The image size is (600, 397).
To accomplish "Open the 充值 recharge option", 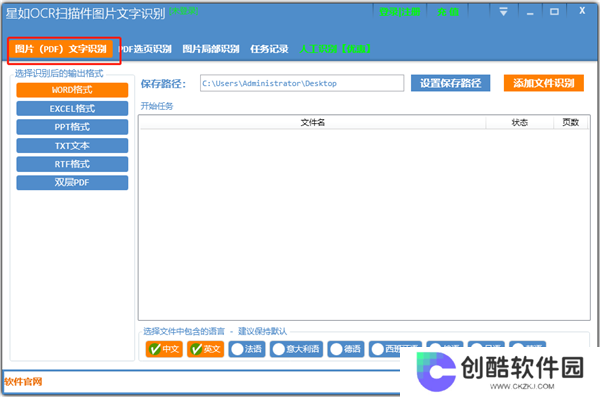I will 448,12.
